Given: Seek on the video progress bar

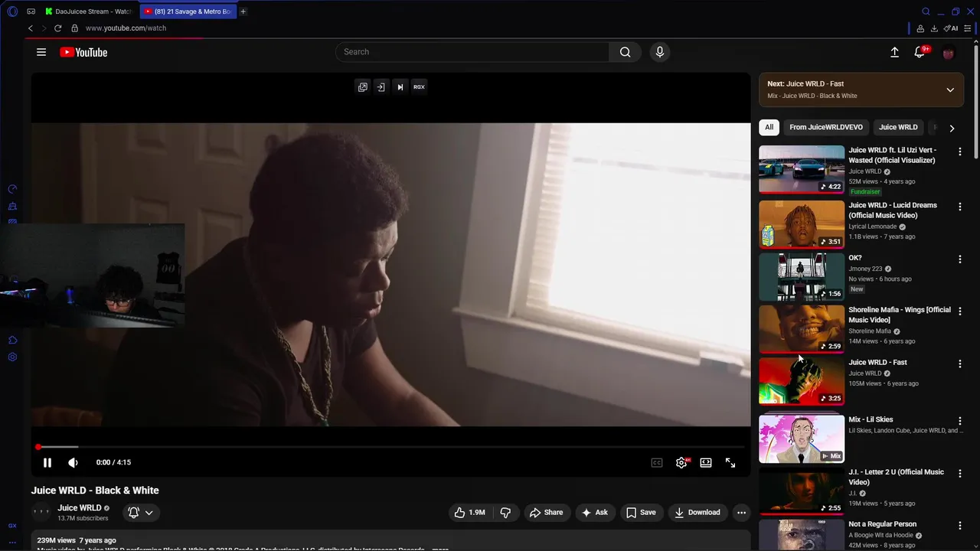Looking at the screenshot, I should coord(390,447).
